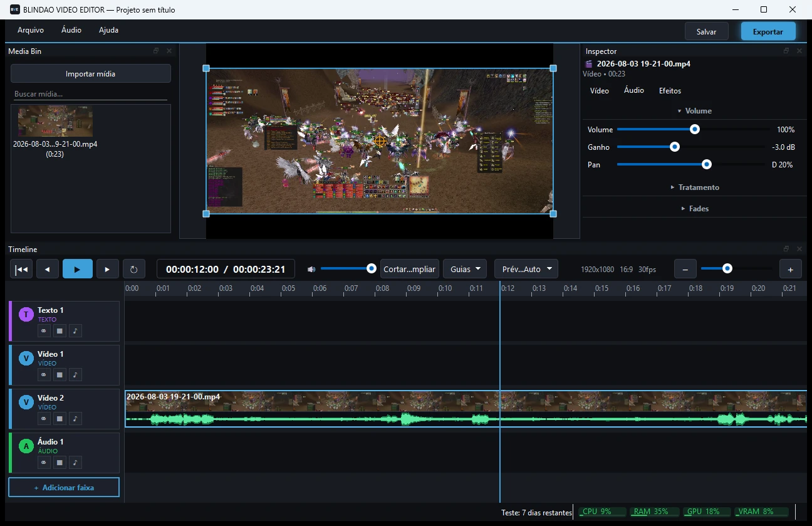The width and height of the screenshot is (812, 526).
Task: Click the blue Play button
Action: [78, 269]
